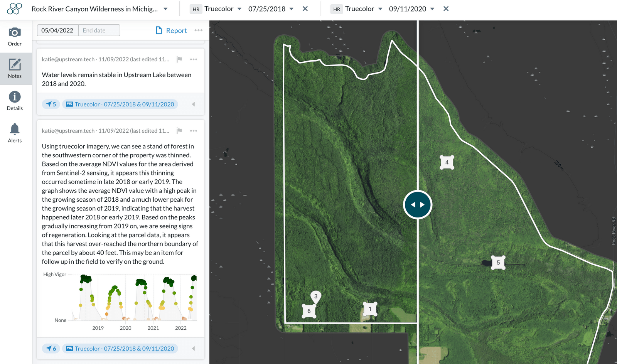Open the right layer Truecolor dropdown
617x364 pixels.
tap(380, 9)
